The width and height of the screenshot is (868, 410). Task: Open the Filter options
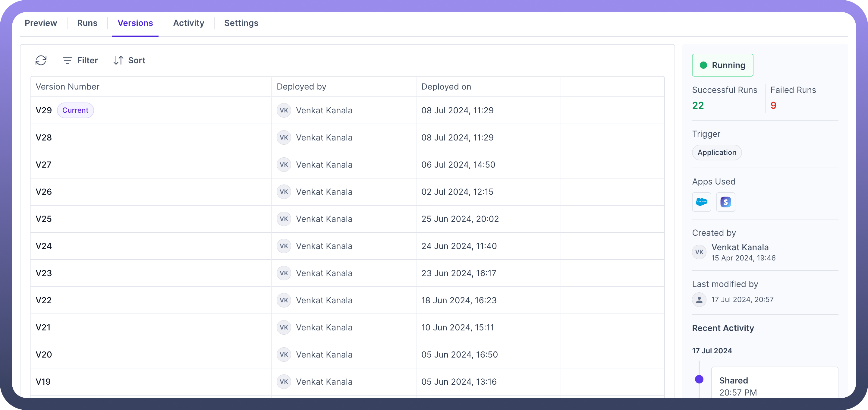pos(80,60)
